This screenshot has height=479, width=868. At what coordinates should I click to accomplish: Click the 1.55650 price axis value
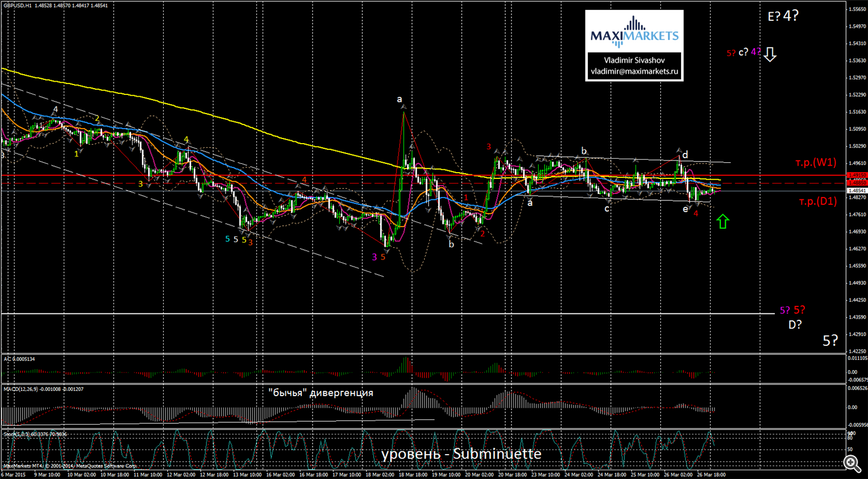tap(857, 9)
